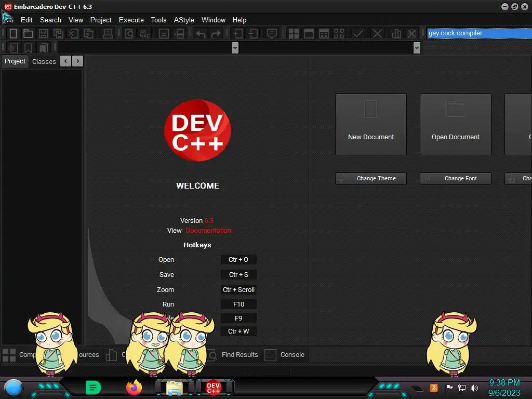Click the Close file toolbar icon
532x399 pixels.
73,34
